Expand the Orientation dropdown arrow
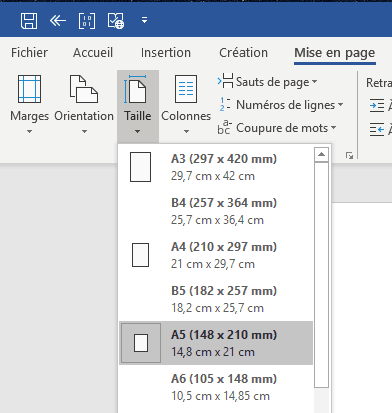 pos(84,132)
